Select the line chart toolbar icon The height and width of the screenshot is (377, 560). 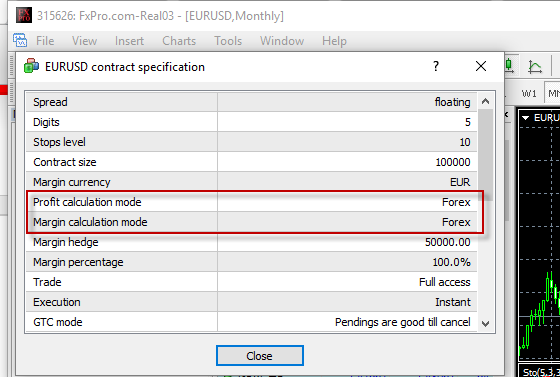[535, 66]
